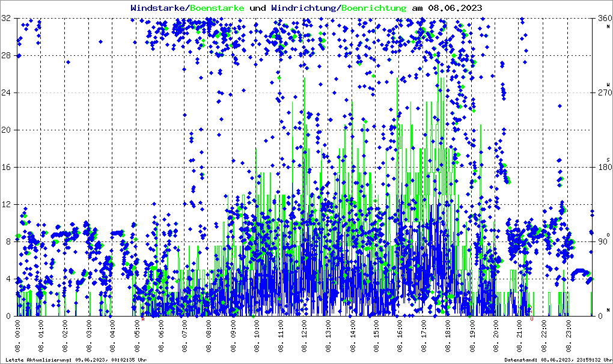Click the '08. 05:00' time axis label
Screen dimensions: 613x364
pyautogui.click(x=137, y=336)
